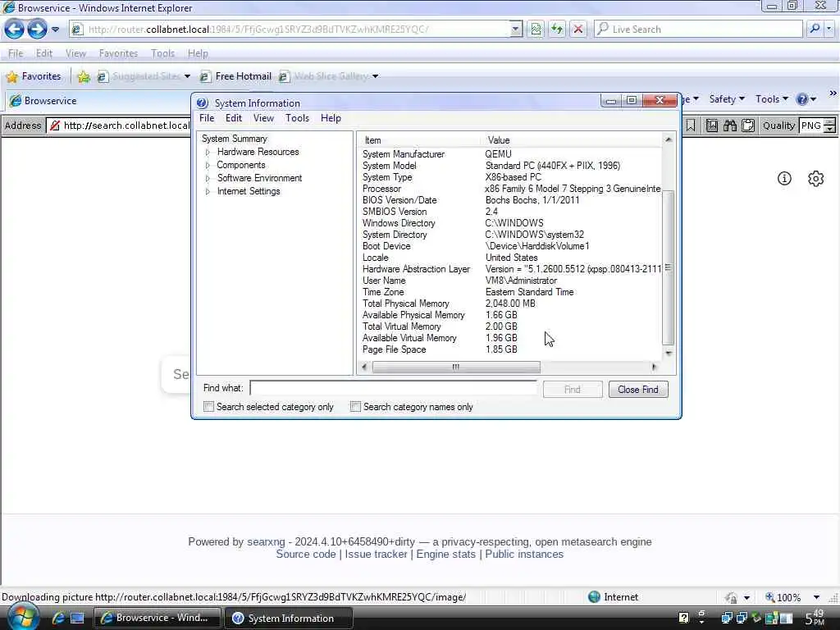Click the Close Find button

tap(637, 390)
